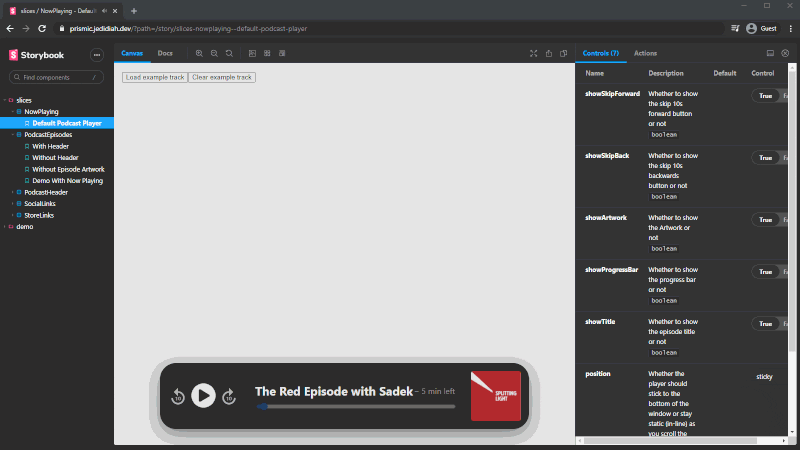
Task: Switch to the Docs tab
Action: pos(165,53)
